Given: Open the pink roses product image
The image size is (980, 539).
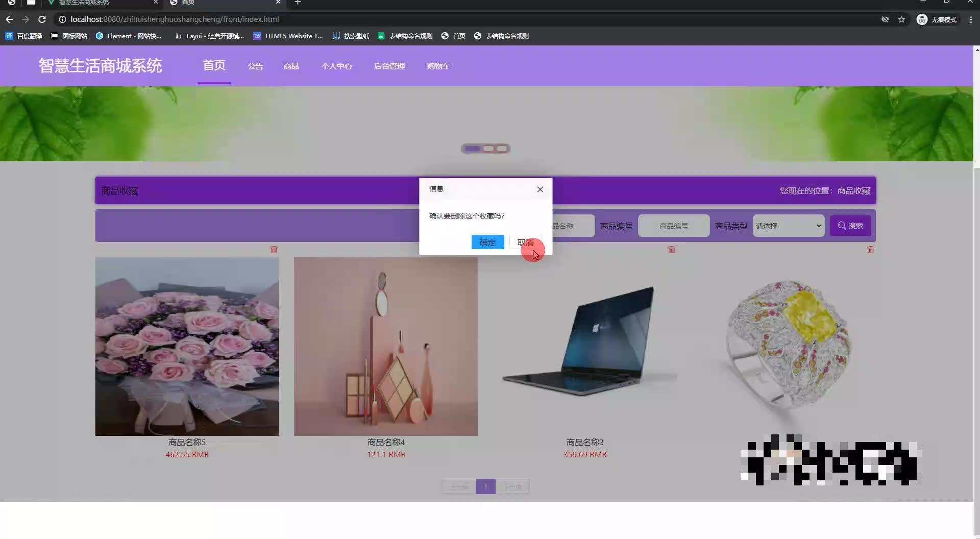Looking at the screenshot, I should pyautogui.click(x=187, y=347).
